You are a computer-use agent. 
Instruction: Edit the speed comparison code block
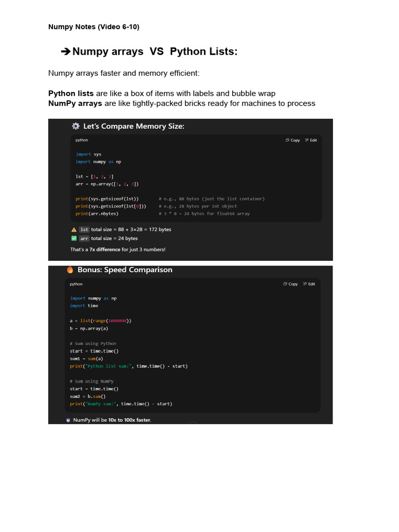click(x=309, y=284)
